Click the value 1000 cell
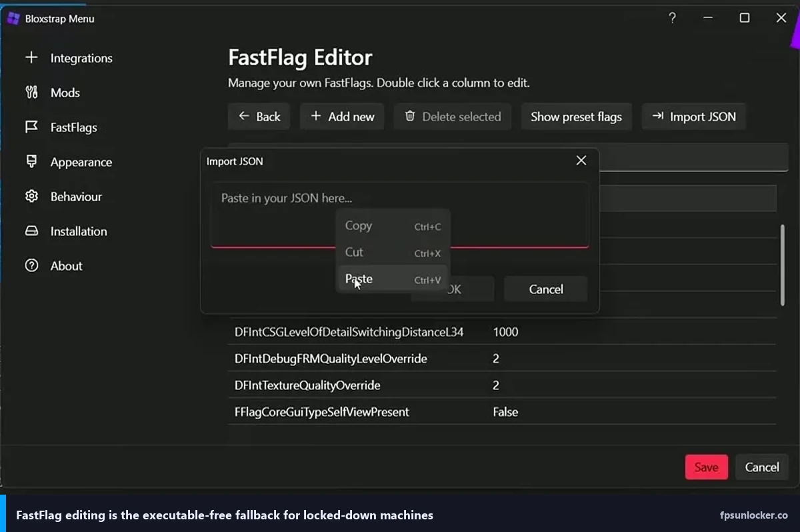Viewport: 800px width, 532px height. click(505, 332)
